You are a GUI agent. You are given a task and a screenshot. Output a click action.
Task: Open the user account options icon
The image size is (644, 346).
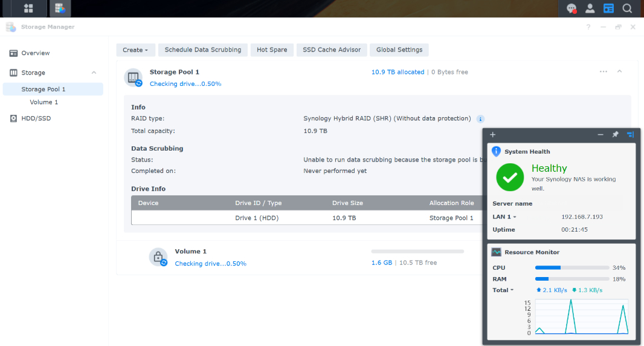click(x=590, y=8)
